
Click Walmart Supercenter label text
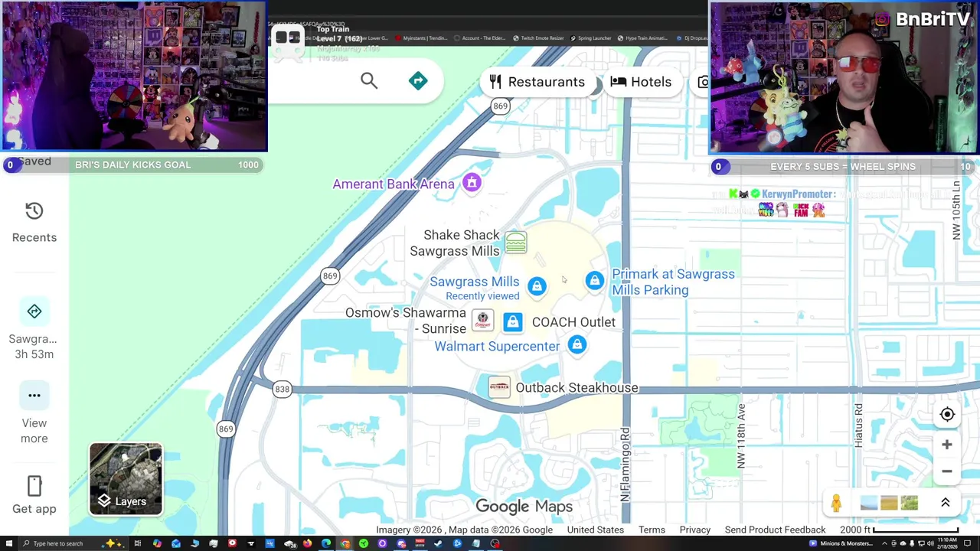[497, 346]
